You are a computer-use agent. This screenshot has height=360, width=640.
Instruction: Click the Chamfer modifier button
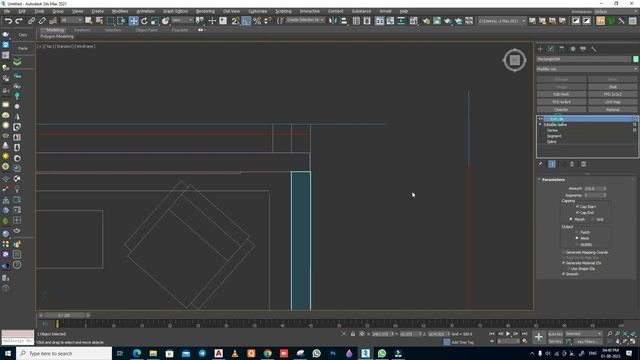pos(561,109)
